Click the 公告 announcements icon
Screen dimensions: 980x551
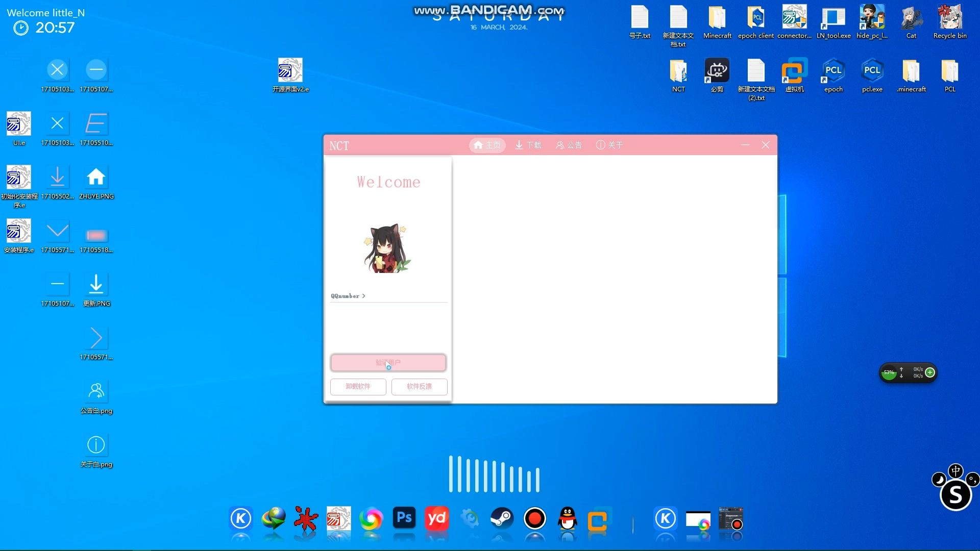pyautogui.click(x=568, y=145)
